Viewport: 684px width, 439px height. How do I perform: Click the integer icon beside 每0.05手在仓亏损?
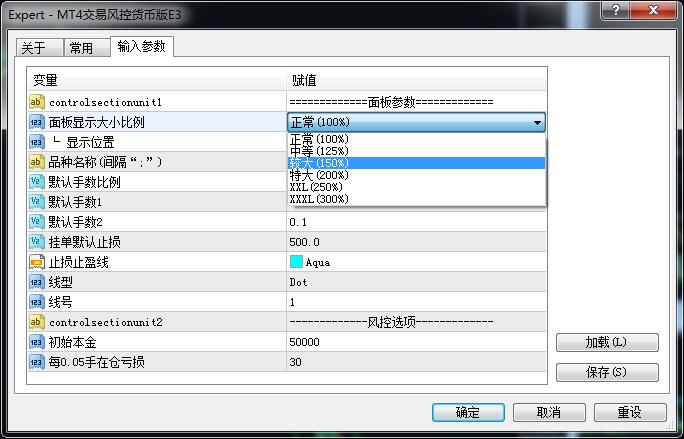pyautogui.click(x=37, y=362)
